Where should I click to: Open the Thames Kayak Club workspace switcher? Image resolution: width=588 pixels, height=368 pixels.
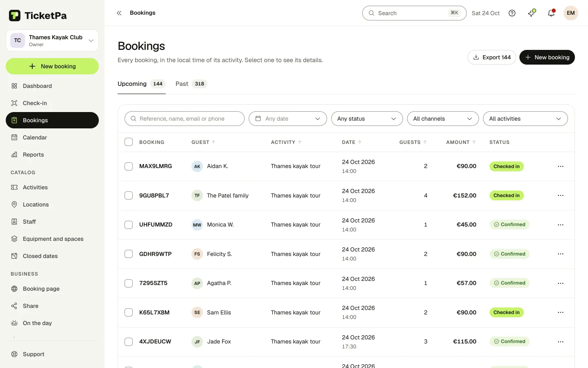pos(52,40)
